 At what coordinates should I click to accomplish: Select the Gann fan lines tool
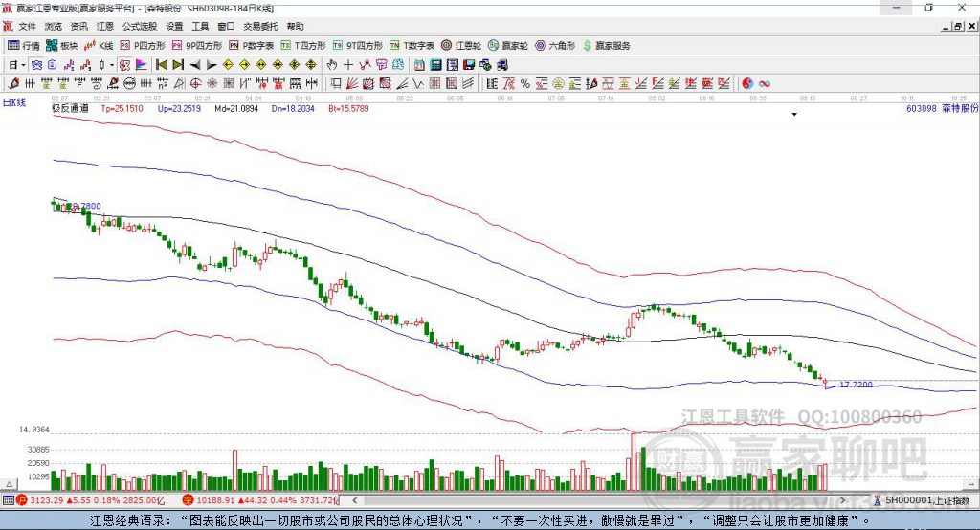(x=352, y=84)
